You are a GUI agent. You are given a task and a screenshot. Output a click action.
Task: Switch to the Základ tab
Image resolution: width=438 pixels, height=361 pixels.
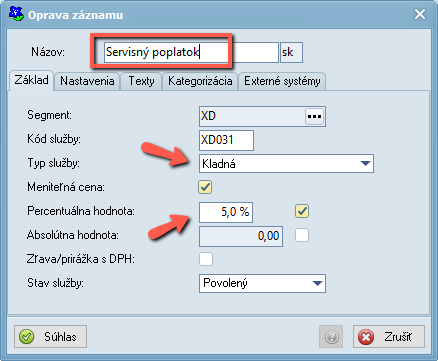click(x=31, y=80)
